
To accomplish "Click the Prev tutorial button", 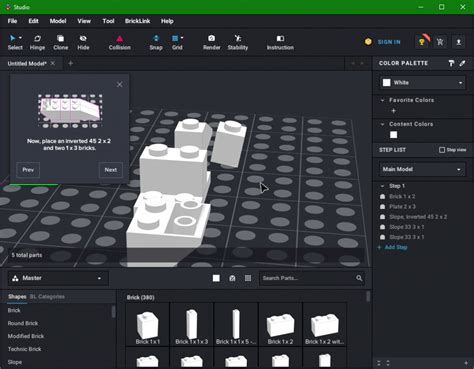I will tap(28, 170).
